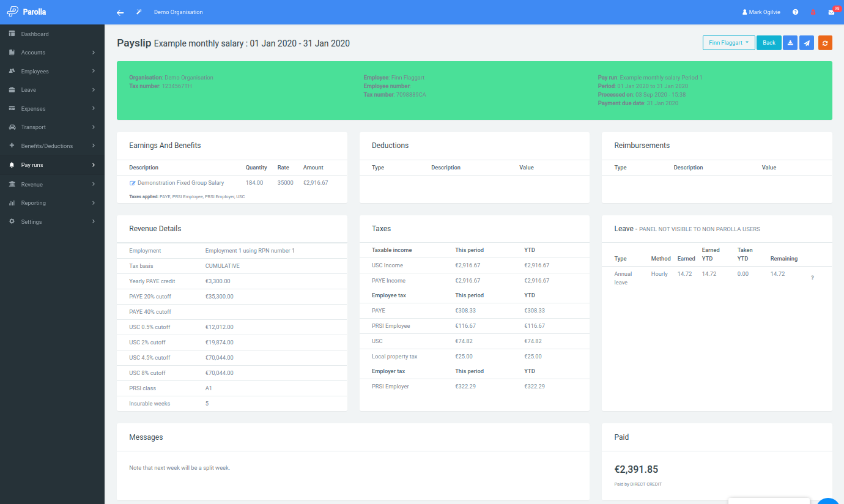Click the gear icon for Settings
The height and width of the screenshot is (504, 844).
pos(12,221)
